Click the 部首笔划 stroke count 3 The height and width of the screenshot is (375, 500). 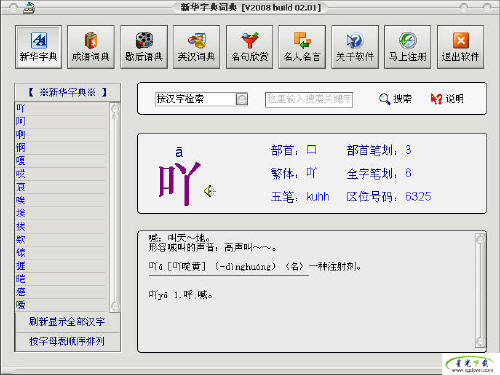pyautogui.click(x=408, y=150)
